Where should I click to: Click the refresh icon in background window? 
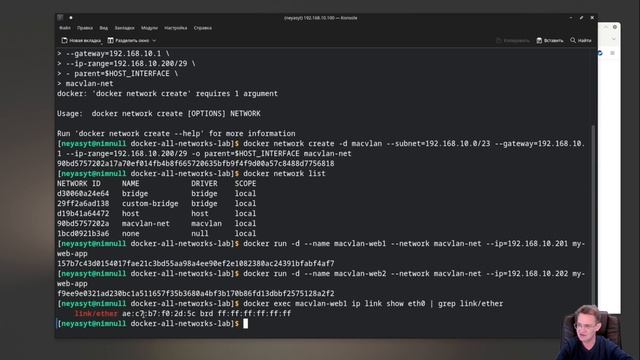tap(600, 53)
